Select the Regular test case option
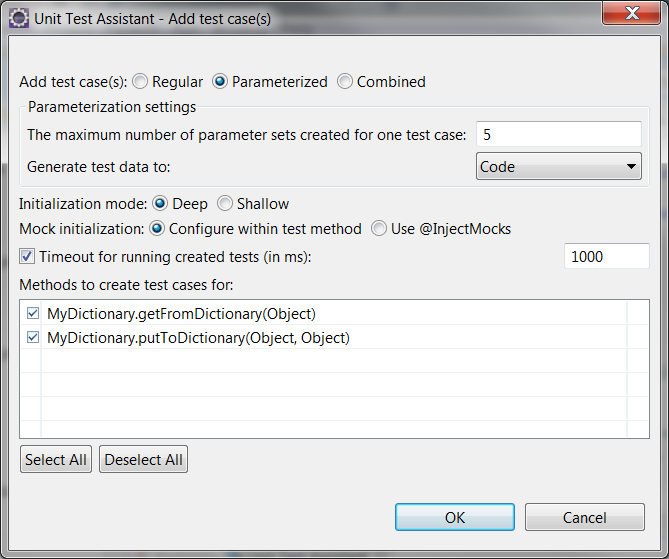Image resolution: width=669 pixels, height=559 pixels. click(x=140, y=82)
